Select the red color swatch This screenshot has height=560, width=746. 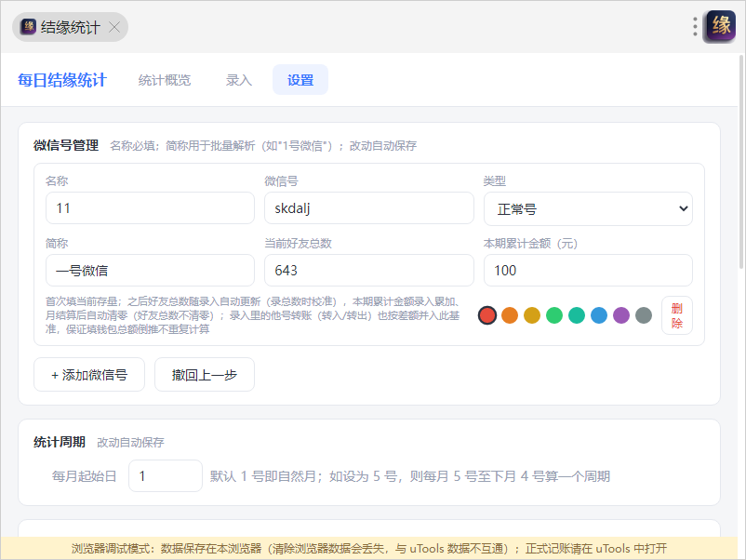coord(487,315)
